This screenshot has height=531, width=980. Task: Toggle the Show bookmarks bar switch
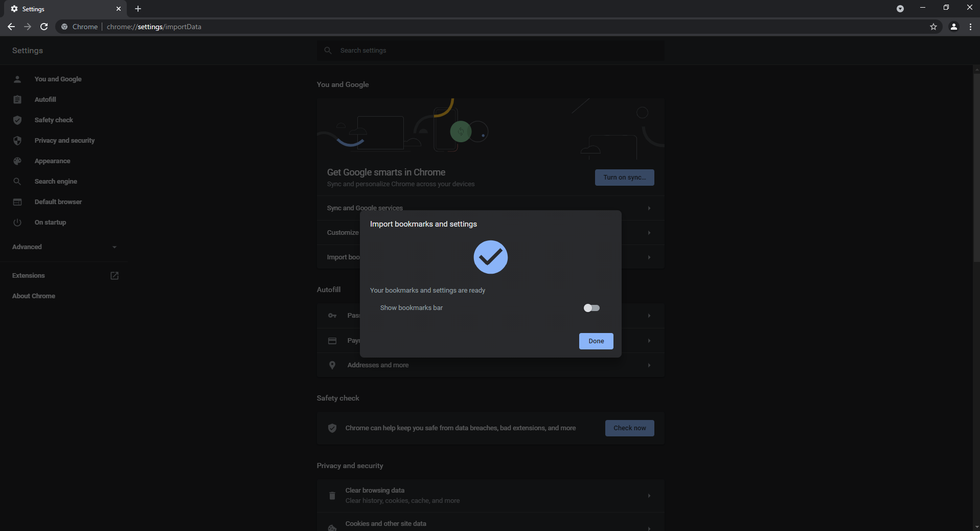(591, 308)
